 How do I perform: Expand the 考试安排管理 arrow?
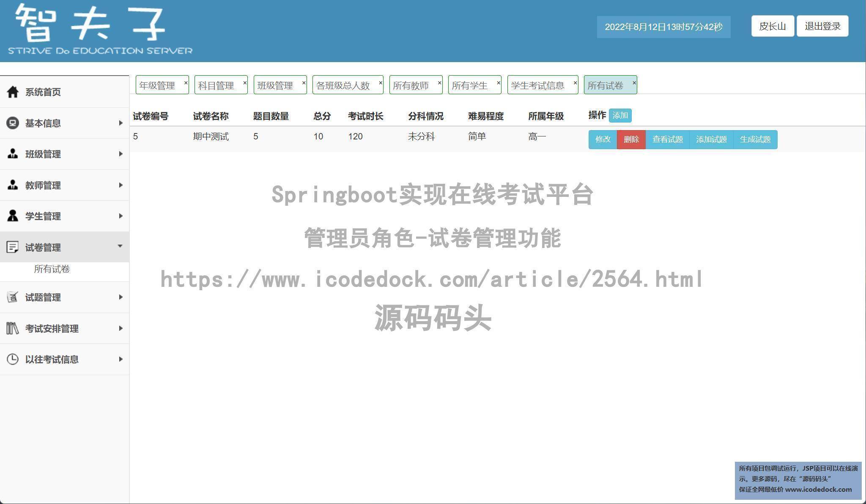click(121, 328)
